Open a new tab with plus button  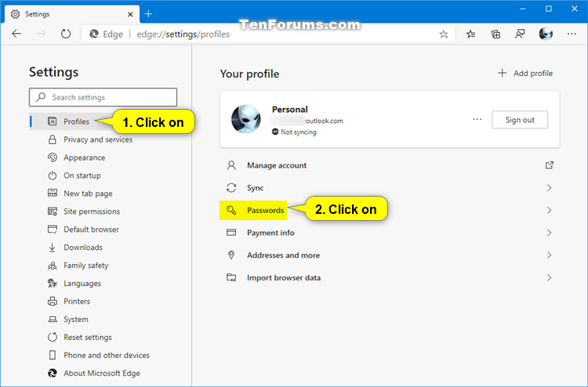pos(148,14)
